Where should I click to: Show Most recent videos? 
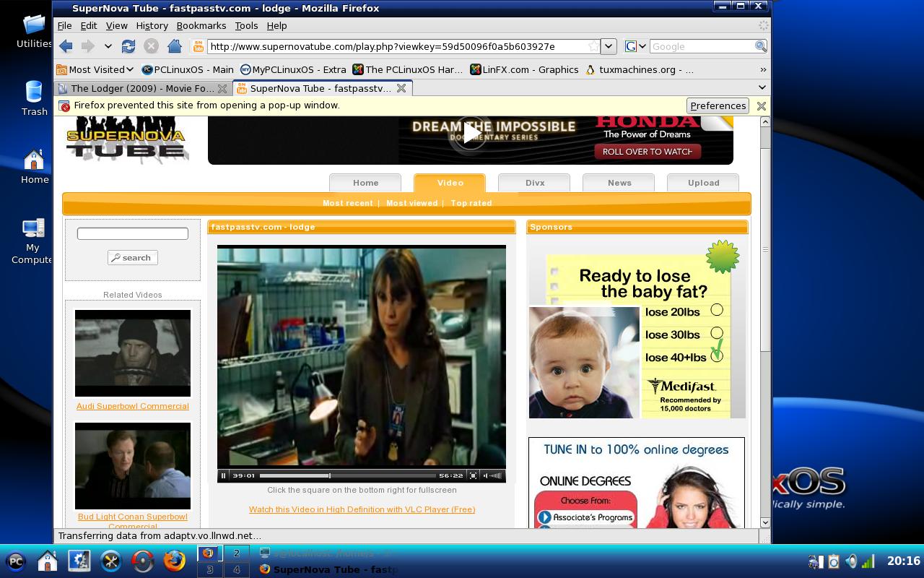click(x=348, y=203)
